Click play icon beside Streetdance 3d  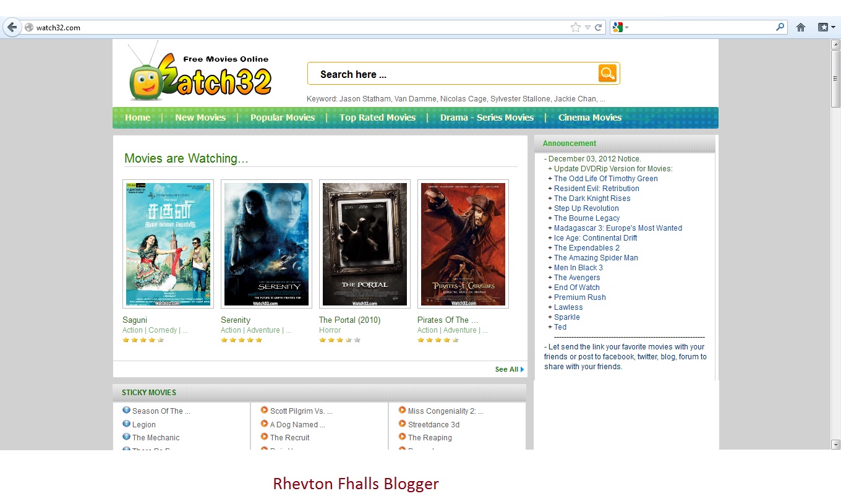402,424
